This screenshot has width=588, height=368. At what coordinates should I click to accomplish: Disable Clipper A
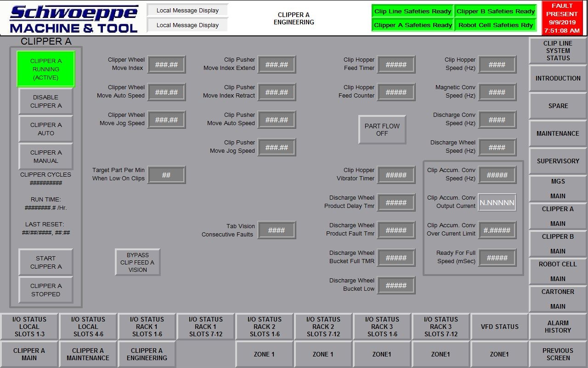46,101
